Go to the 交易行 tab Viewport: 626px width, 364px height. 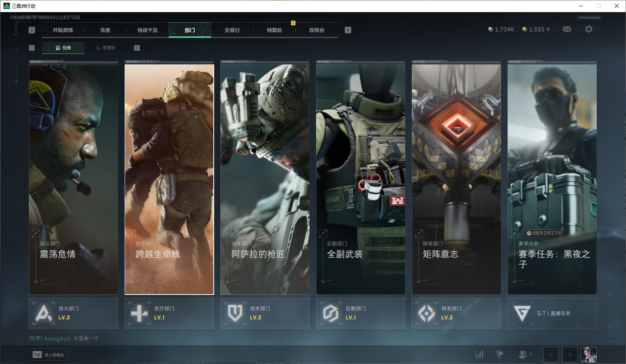(232, 30)
